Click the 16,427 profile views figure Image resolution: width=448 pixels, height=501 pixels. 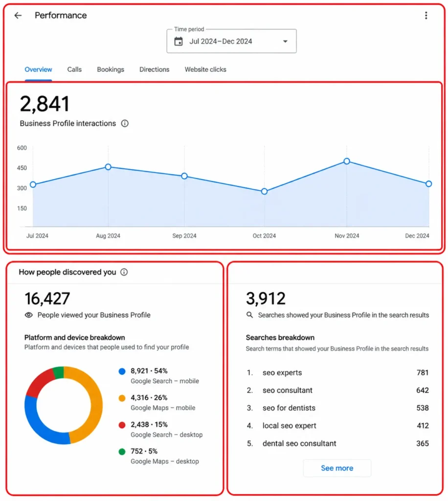(x=47, y=298)
